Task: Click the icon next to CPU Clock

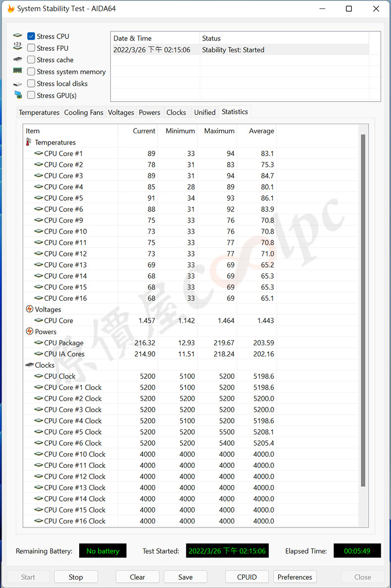Action: point(38,376)
